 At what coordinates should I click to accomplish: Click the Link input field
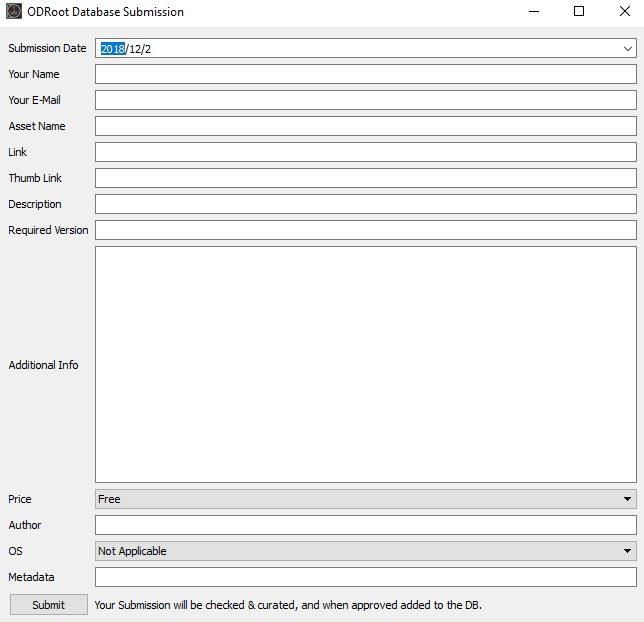coord(365,152)
